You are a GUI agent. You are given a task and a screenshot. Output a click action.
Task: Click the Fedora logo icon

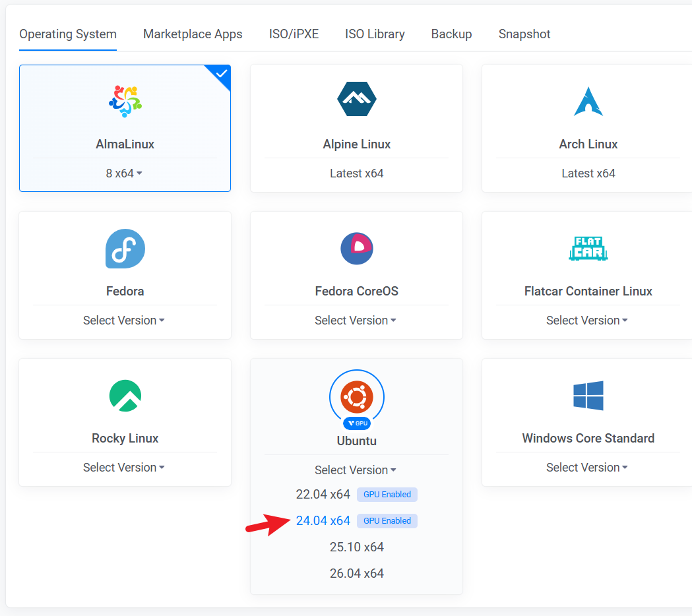point(125,249)
